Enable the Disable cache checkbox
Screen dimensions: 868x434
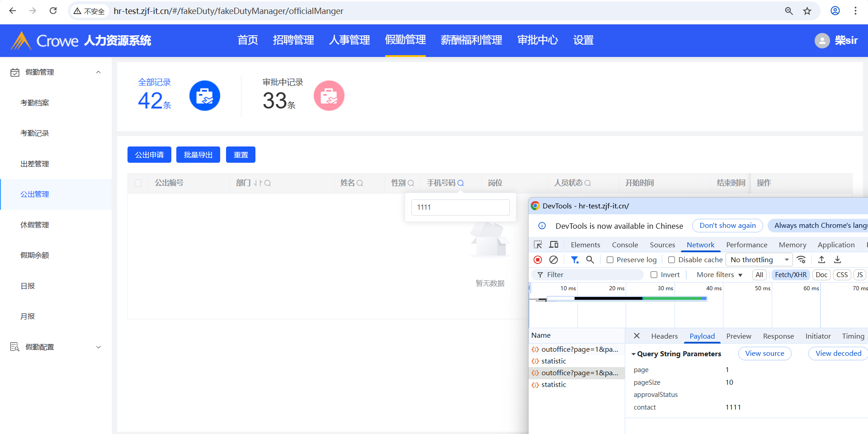[x=672, y=260]
